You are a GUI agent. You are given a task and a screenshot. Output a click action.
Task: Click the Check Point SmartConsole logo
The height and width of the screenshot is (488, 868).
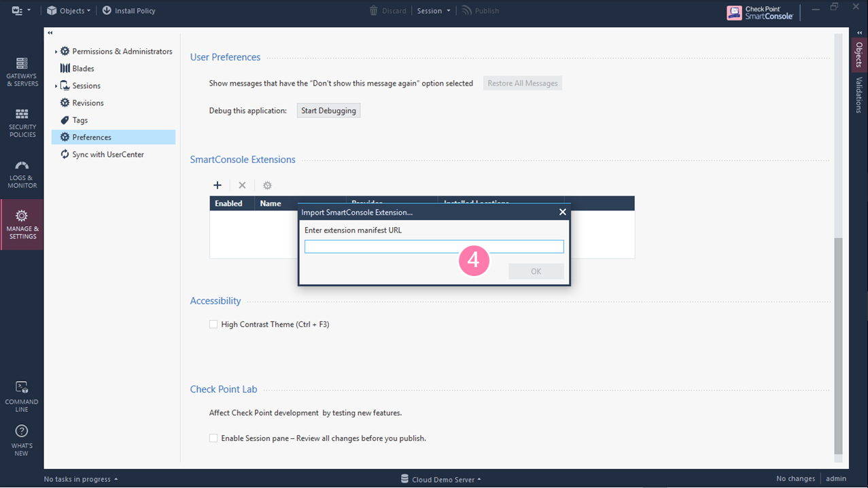760,12
